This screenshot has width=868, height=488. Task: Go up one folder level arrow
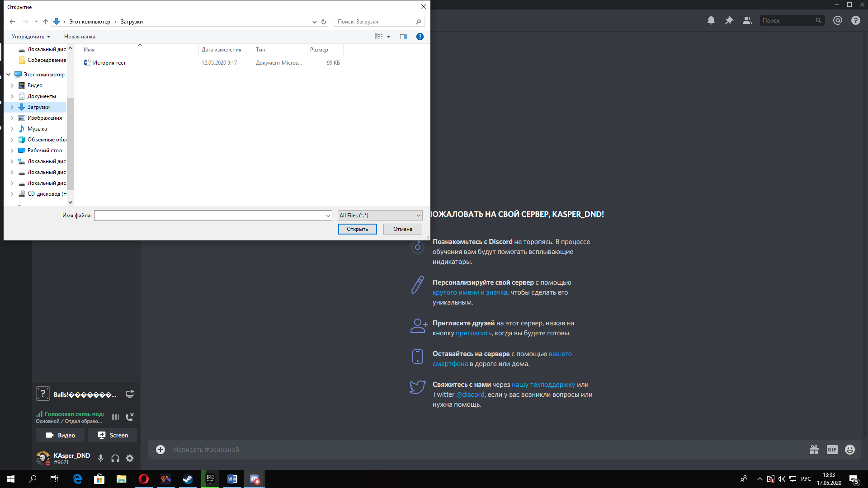pyautogui.click(x=46, y=22)
